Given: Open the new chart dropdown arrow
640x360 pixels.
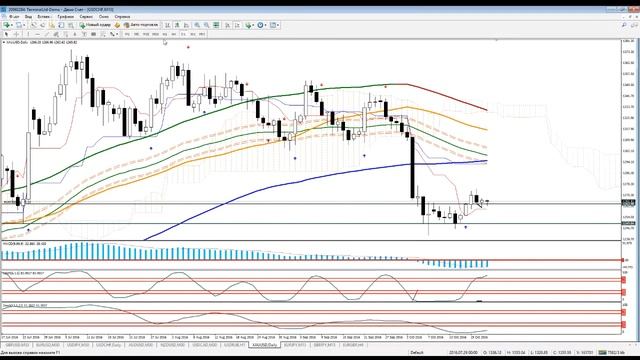Looking at the screenshot, I should coord(12,25).
